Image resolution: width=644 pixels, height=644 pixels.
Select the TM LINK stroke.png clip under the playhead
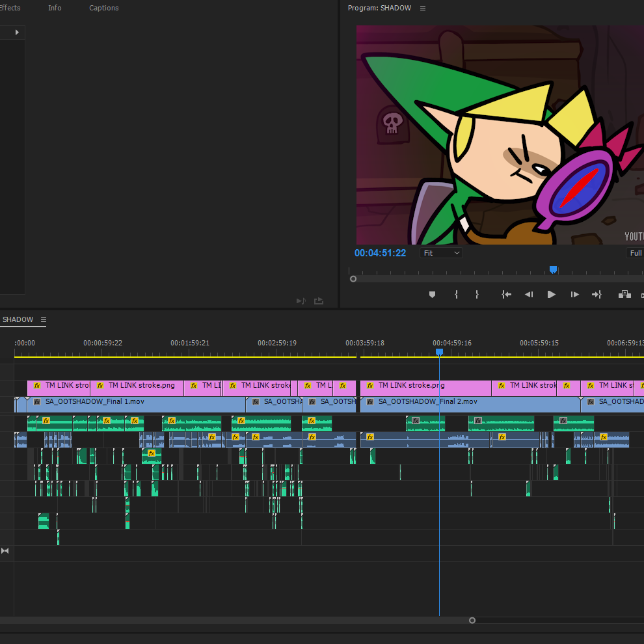point(425,388)
